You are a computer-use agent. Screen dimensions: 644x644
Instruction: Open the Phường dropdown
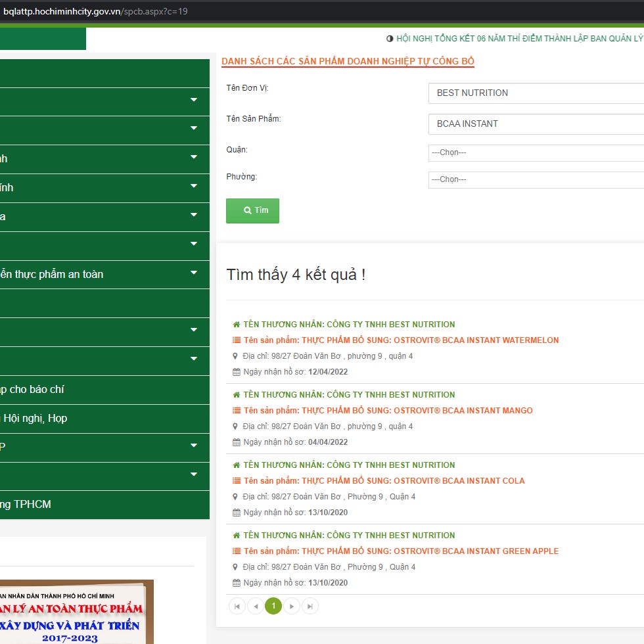(x=536, y=180)
